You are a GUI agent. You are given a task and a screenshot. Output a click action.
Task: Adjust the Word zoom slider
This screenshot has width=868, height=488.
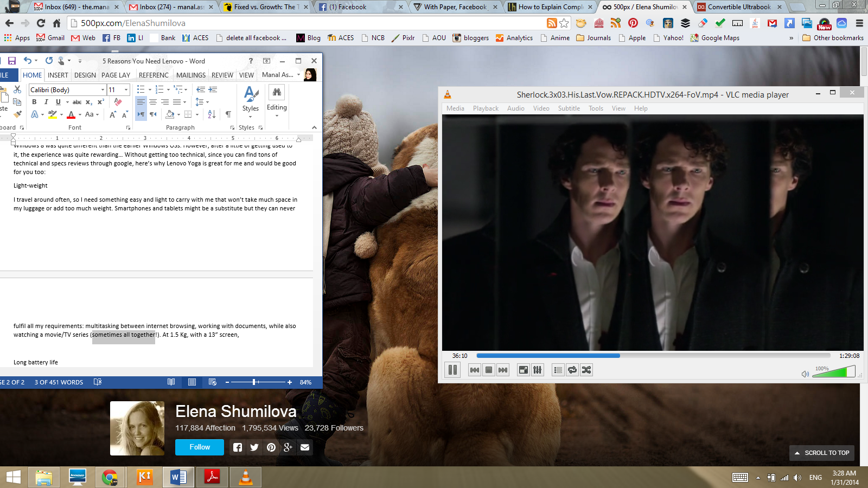pos(259,382)
